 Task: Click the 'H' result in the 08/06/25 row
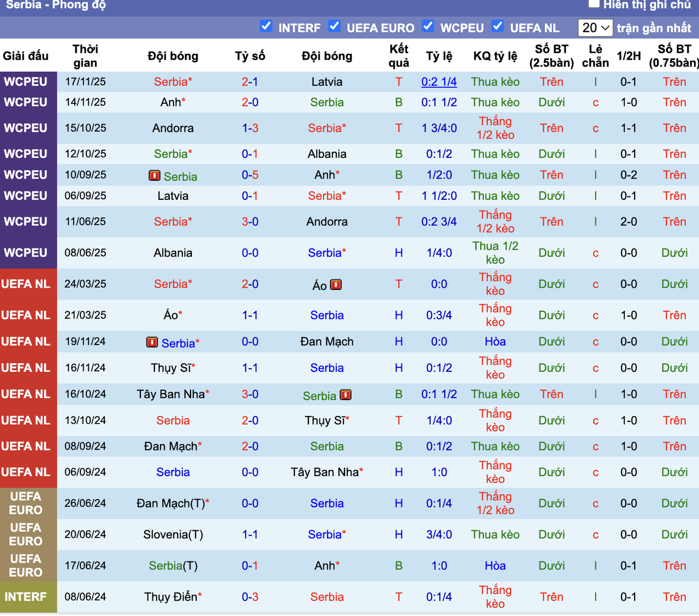(x=399, y=253)
